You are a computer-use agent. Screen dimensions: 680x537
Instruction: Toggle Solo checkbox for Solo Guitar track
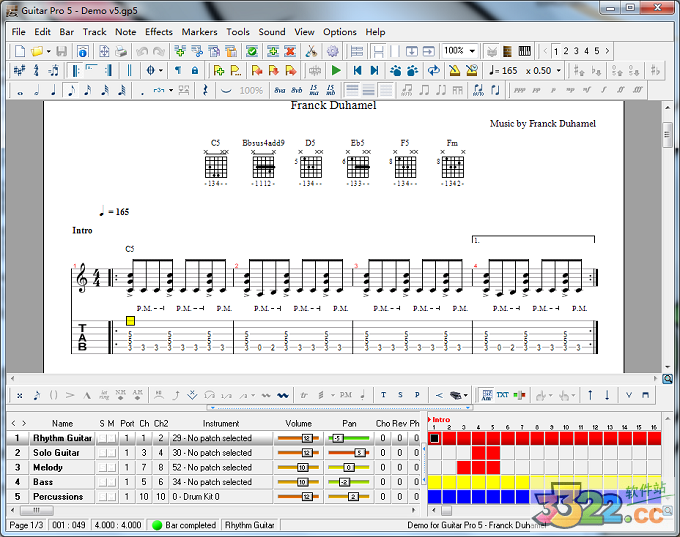[102, 453]
